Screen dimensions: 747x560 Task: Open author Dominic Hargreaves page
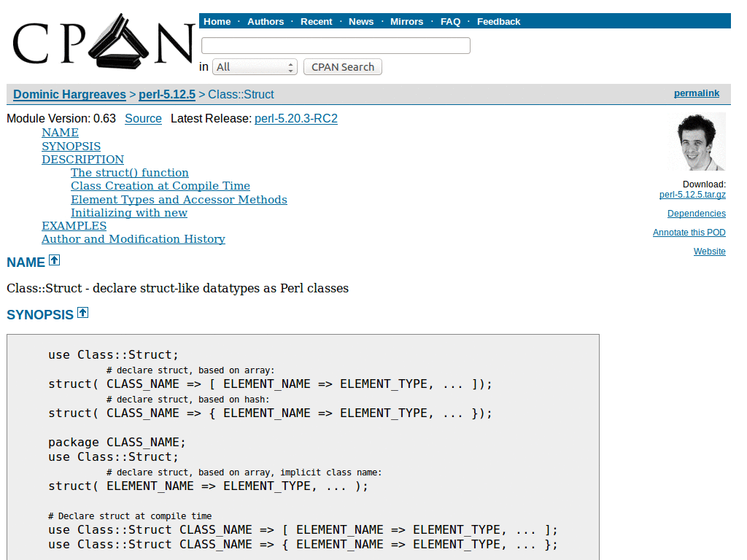click(x=69, y=94)
